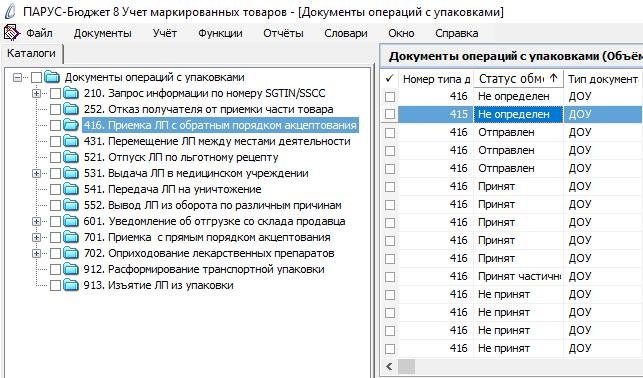
Task: Collapse the root Документы операций с упаковками node
Action: pyautogui.click(x=17, y=77)
